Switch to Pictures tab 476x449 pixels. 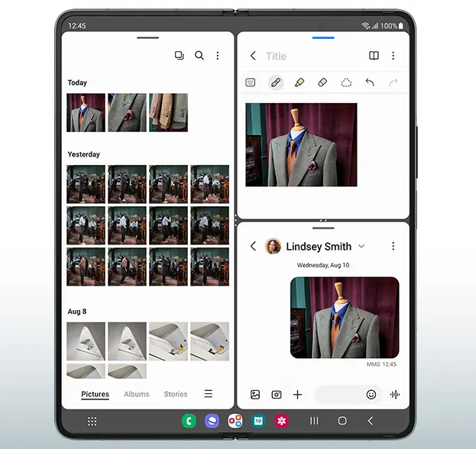(x=95, y=394)
